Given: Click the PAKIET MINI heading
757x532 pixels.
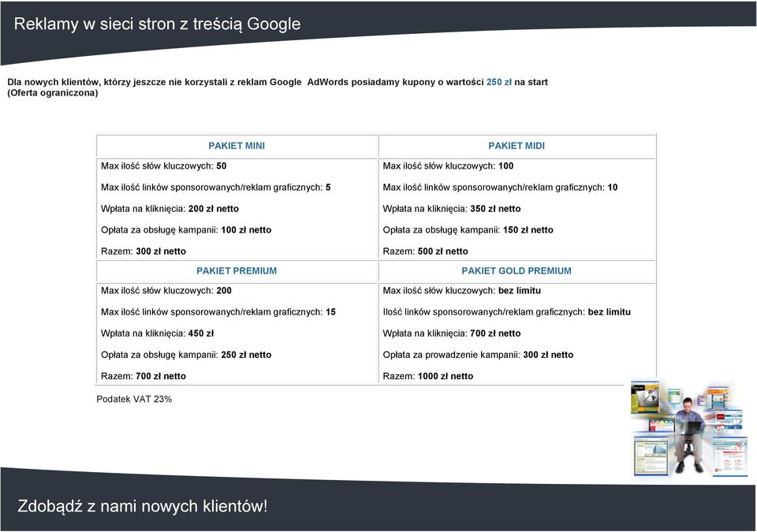Looking at the screenshot, I should (237, 146).
